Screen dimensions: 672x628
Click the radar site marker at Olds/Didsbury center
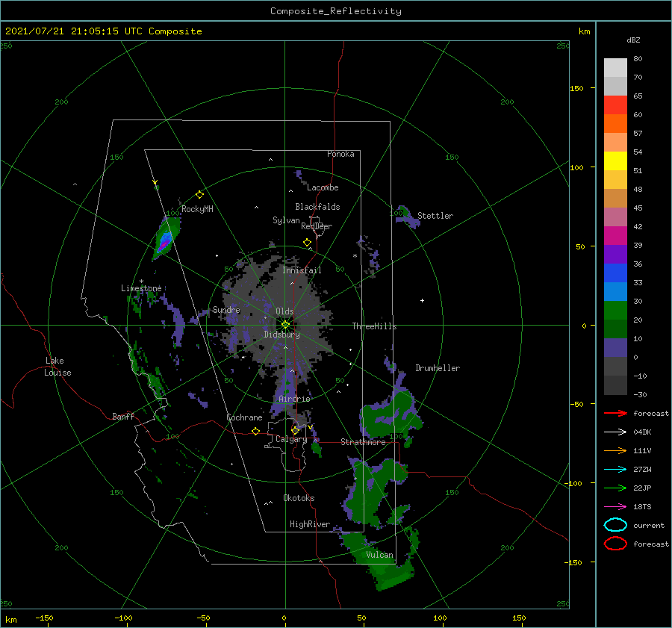[285, 325]
